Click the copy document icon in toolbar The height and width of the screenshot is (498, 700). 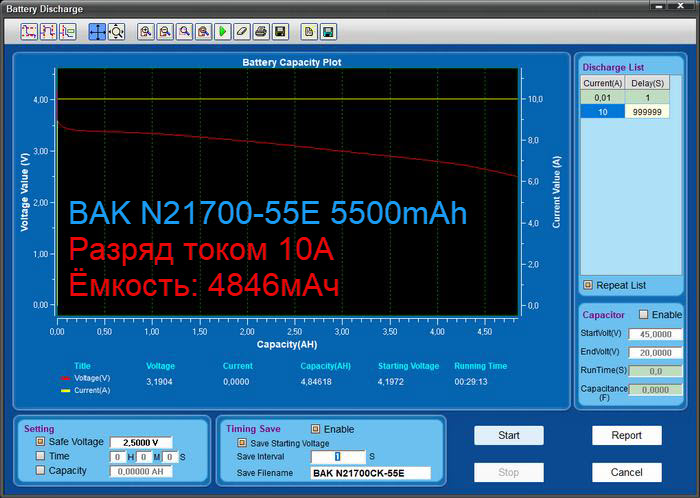coord(309,32)
